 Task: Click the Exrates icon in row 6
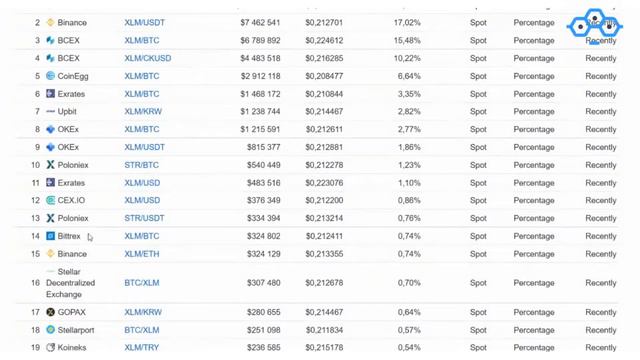coord(50,94)
